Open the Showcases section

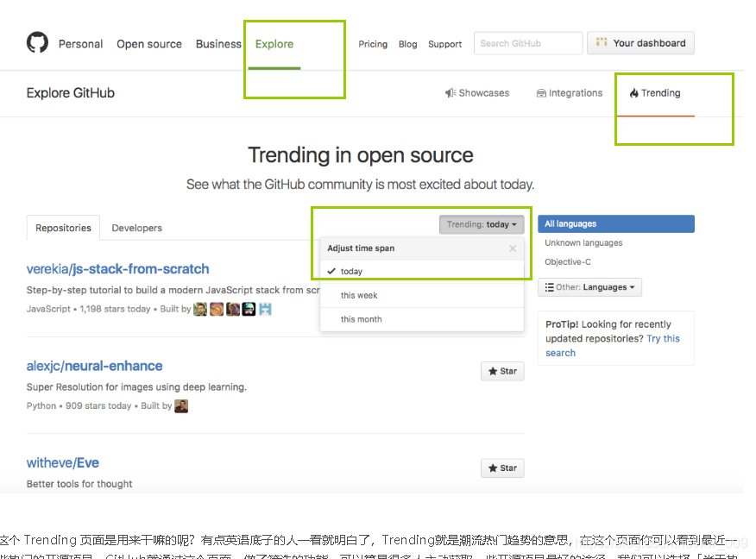coord(477,93)
